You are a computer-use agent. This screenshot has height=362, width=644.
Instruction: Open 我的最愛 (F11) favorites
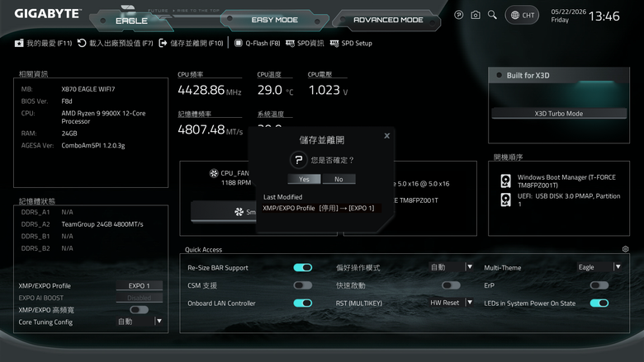click(x=43, y=43)
